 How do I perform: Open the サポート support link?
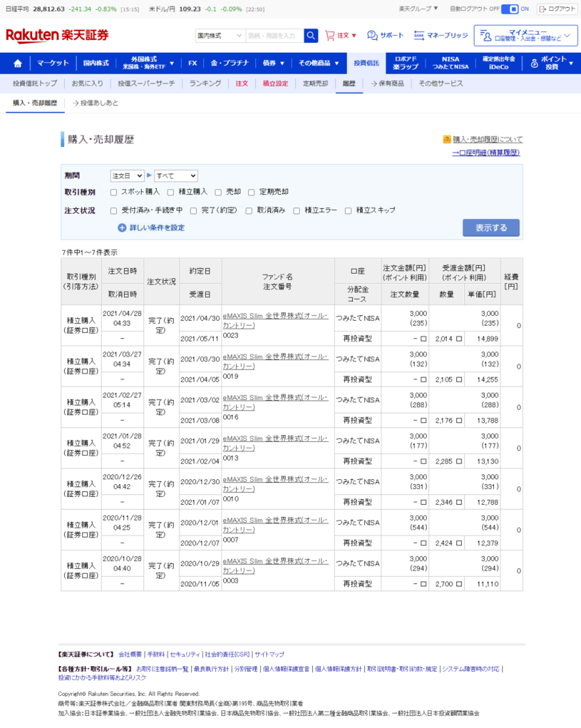pyautogui.click(x=386, y=36)
